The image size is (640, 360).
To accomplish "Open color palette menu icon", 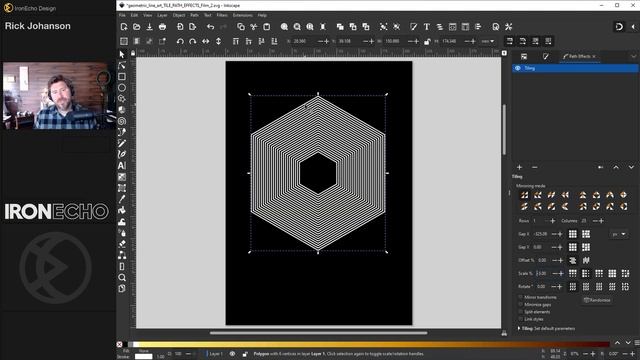I will point(637,343).
